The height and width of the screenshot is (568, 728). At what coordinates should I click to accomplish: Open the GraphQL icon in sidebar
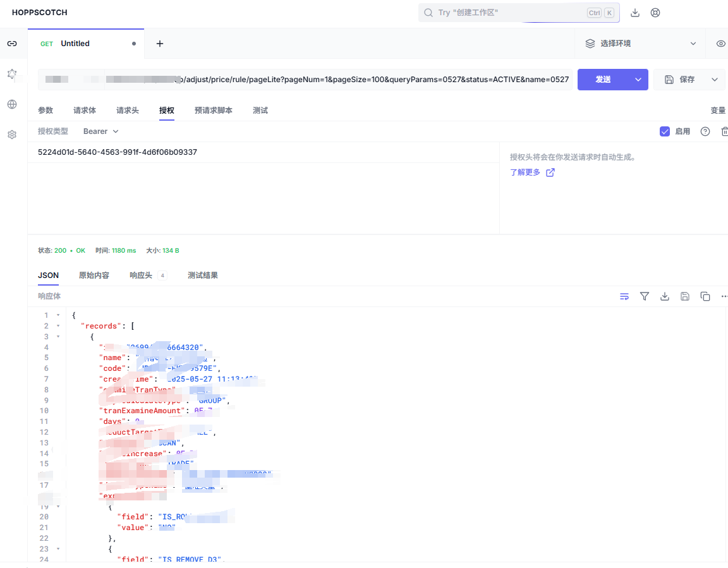click(12, 74)
